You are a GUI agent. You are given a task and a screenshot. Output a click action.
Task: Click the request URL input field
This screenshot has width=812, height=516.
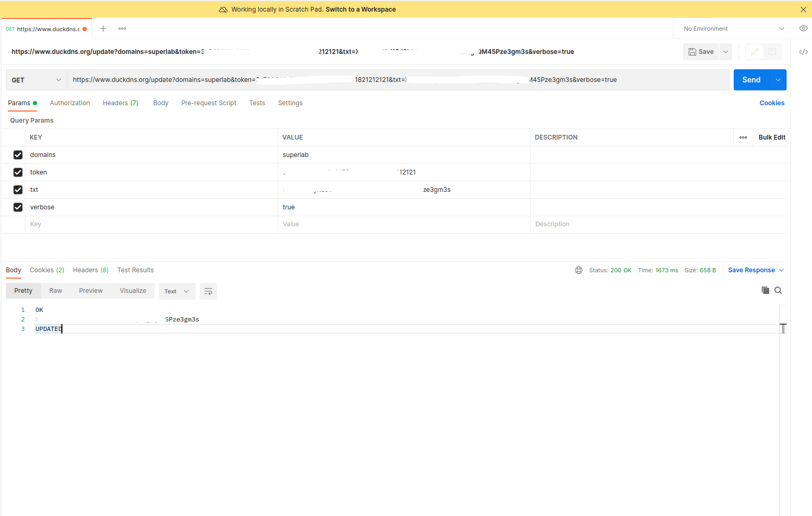coord(398,80)
